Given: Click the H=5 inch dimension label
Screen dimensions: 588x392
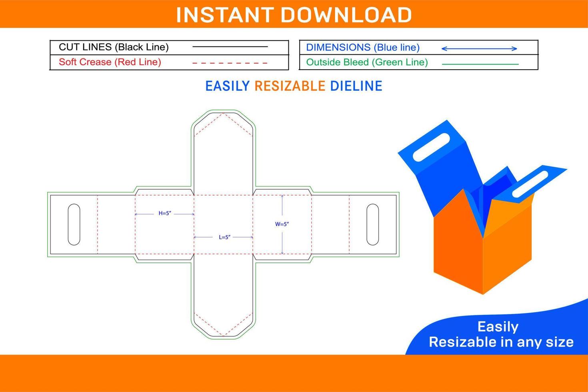Looking at the screenshot, I should (164, 213).
